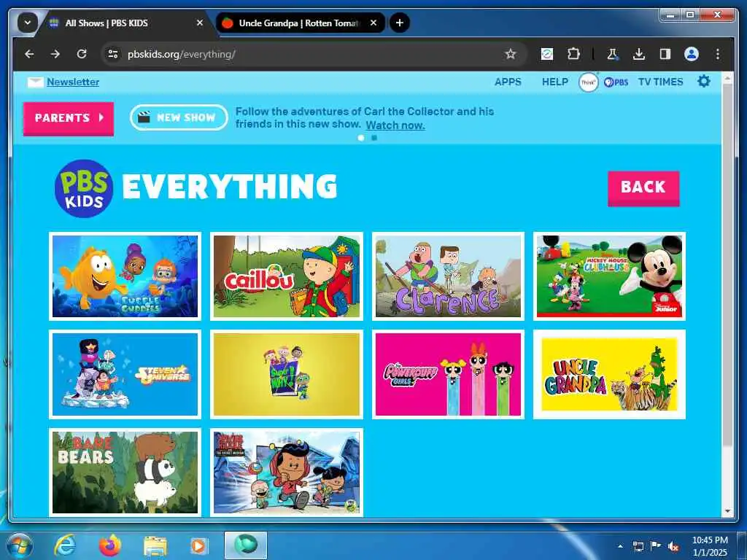Viewport: 747px width, 560px height.
Task: Close the All Shows PBS KIDS tab
Action: pos(200,23)
